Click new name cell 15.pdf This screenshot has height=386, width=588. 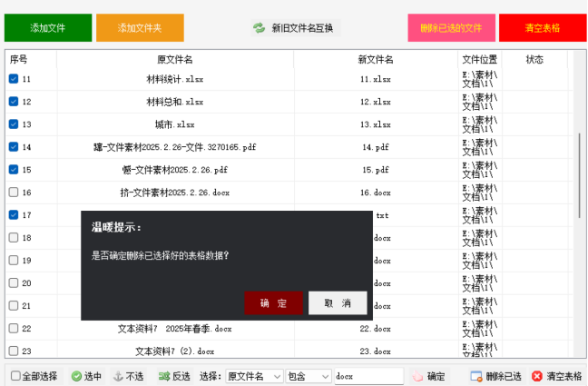376,170
